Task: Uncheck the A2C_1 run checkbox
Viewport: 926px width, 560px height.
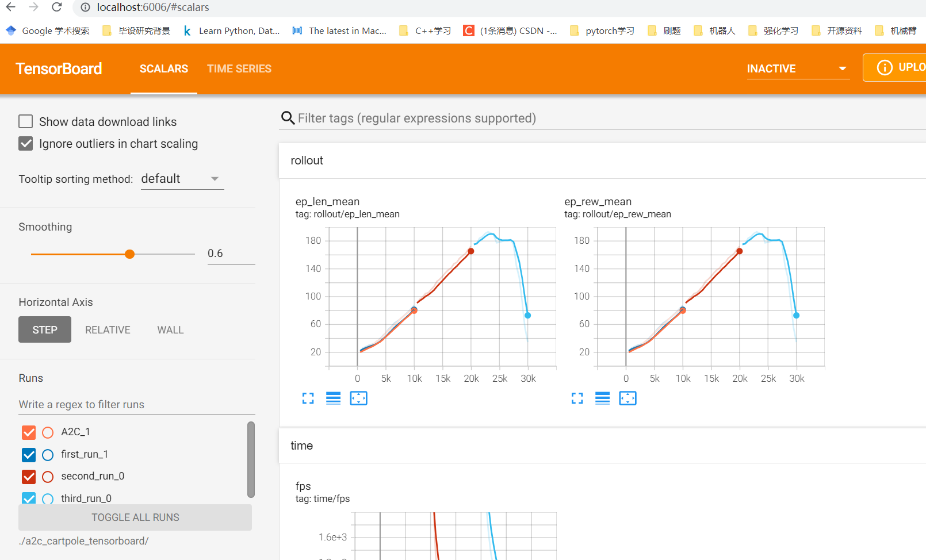Action: (x=29, y=432)
